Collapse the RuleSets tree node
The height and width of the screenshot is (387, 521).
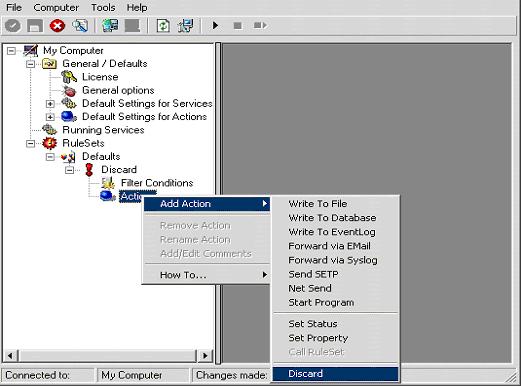pyautogui.click(x=30, y=144)
